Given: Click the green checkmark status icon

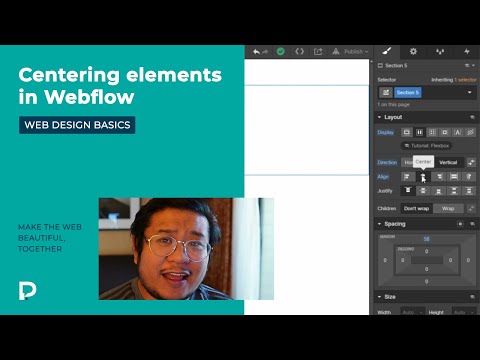Looking at the screenshot, I should [281, 52].
